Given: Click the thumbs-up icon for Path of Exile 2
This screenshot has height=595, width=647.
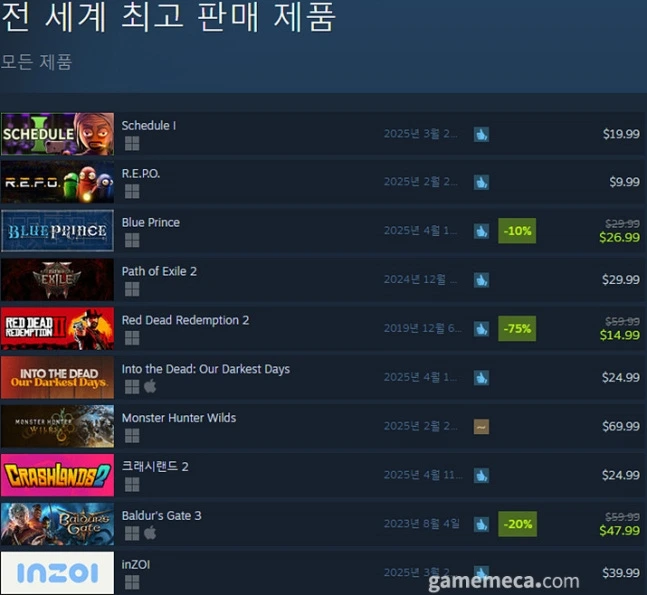Looking at the screenshot, I should (x=481, y=280).
